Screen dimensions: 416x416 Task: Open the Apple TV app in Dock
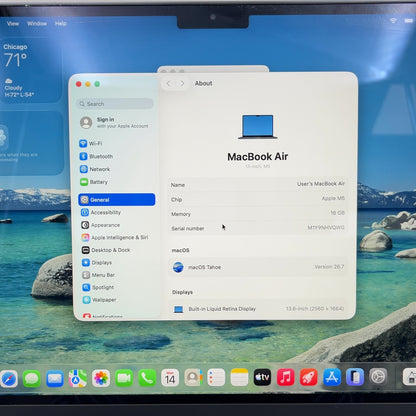pyautogui.click(x=262, y=377)
